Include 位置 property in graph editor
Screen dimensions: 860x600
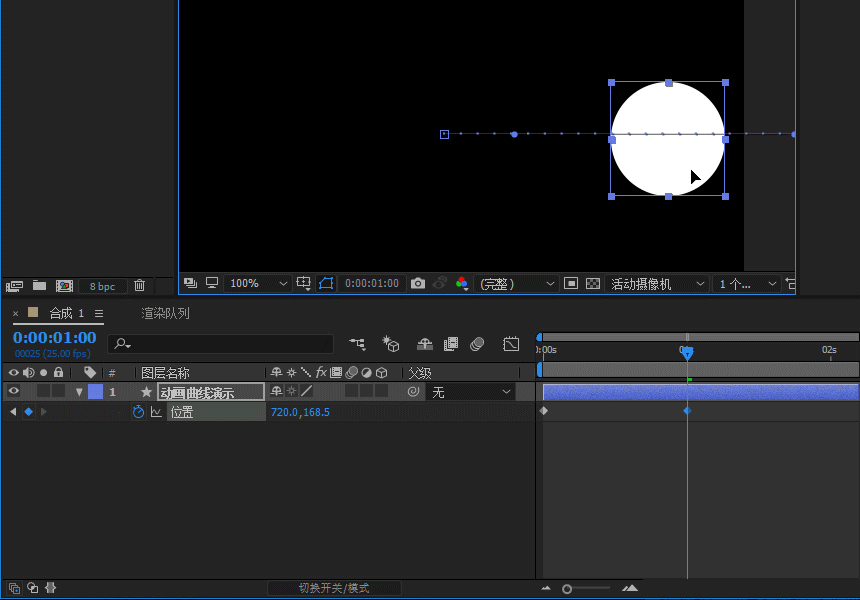[x=156, y=412]
